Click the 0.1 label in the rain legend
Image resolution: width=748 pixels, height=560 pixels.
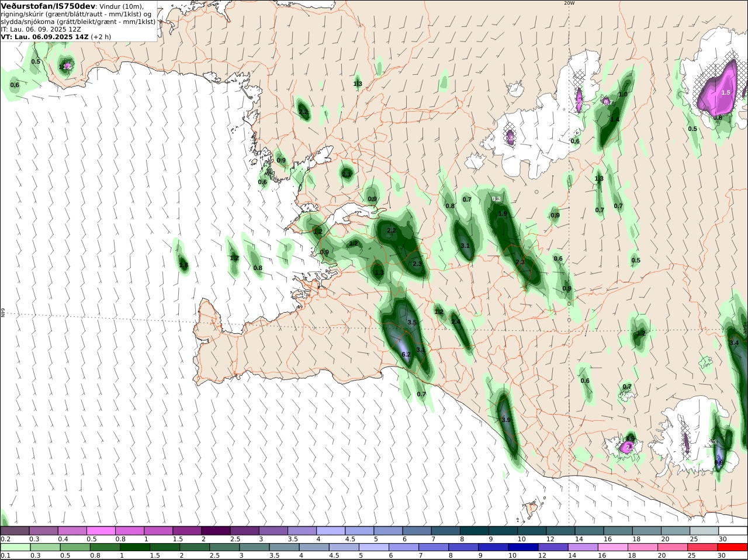pos(5,555)
